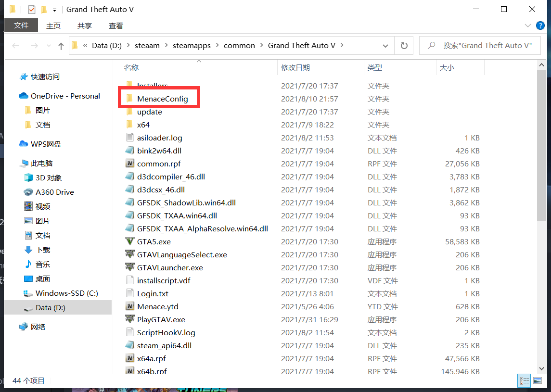Switch to the 查看 ribbon tab
The height and width of the screenshot is (392, 551).
click(x=116, y=25)
